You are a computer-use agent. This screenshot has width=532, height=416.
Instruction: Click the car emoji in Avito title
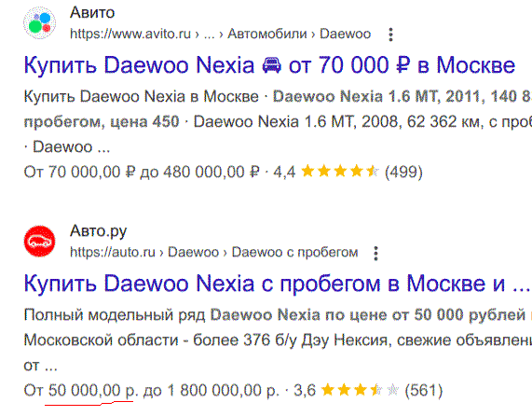pyautogui.click(x=272, y=65)
